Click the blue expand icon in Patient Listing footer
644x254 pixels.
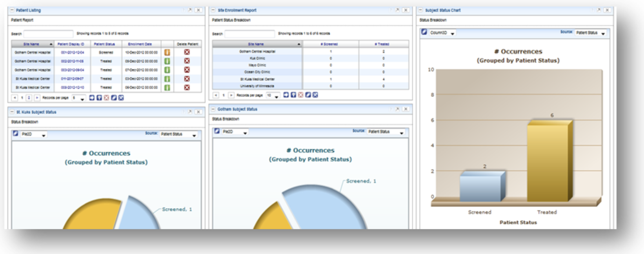(x=121, y=98)
